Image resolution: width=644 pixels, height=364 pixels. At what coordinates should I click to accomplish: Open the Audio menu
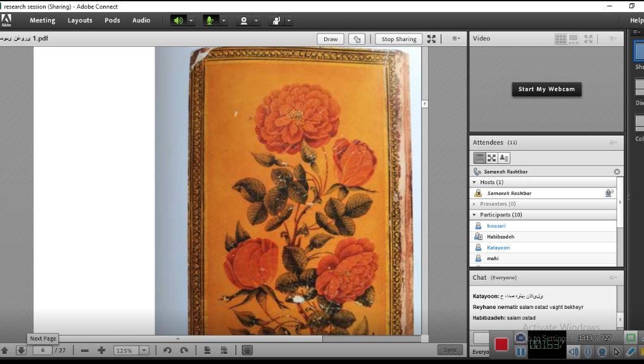click(x=141, y=20)
